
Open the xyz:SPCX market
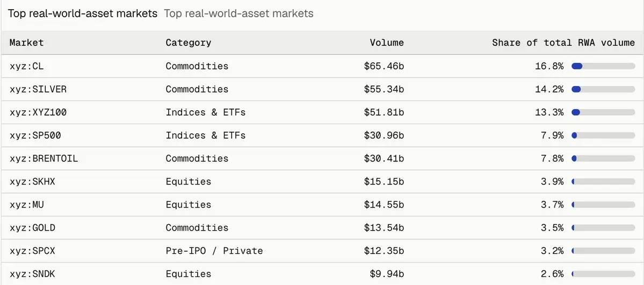(32, 251)
